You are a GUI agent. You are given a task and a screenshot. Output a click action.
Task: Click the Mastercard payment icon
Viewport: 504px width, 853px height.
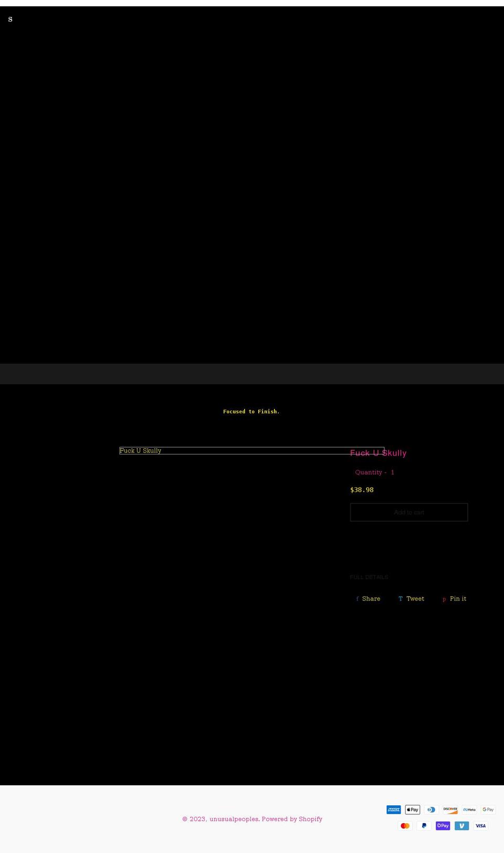(405, 826)
